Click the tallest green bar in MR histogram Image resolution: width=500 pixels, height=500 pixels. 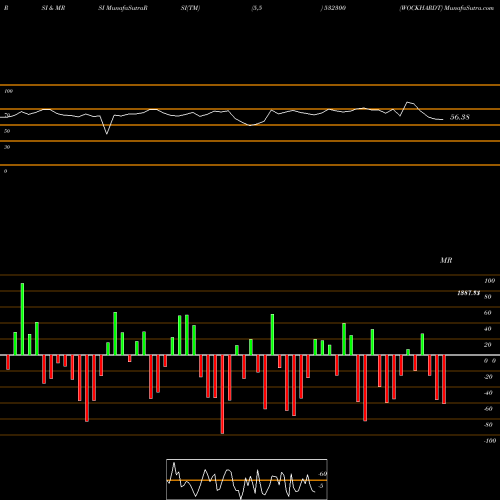(22, 319)
